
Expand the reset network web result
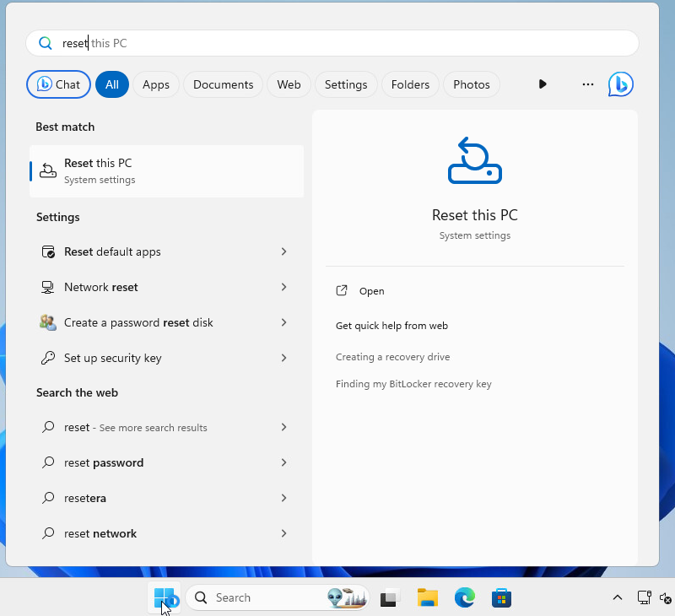coord(283,533)
